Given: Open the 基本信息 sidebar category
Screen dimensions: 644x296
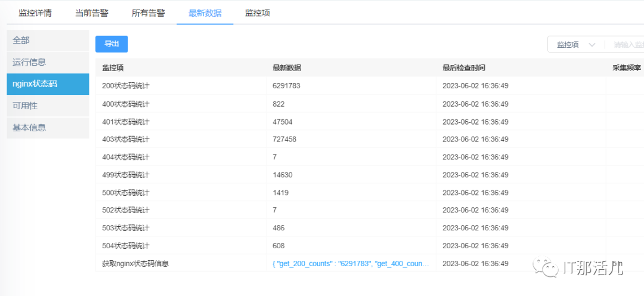Looking at the screenshot, I should pos(48,128).
